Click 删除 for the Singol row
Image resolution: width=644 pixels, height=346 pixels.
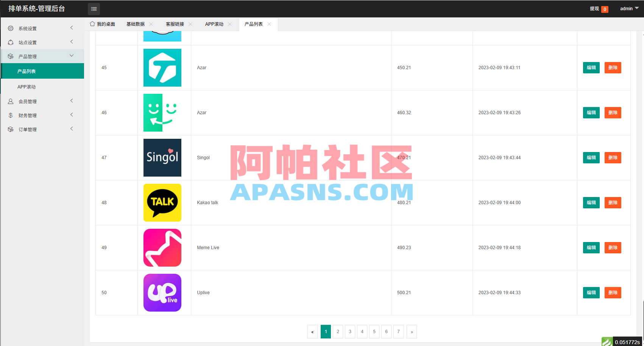pyautogui.click(x=613, y=158)
